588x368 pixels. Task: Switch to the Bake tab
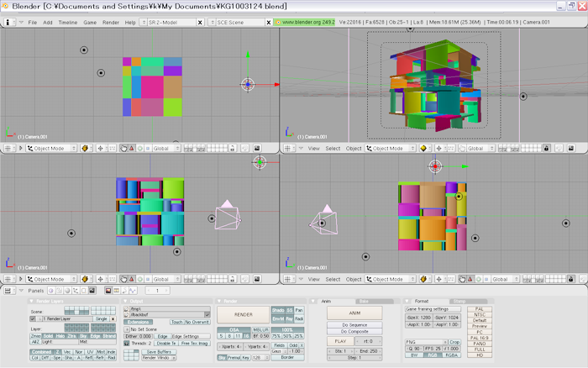point(374,302)
